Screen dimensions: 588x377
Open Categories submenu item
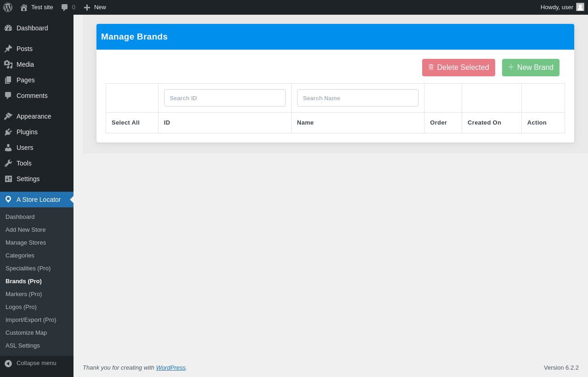(x=37, y=256)
